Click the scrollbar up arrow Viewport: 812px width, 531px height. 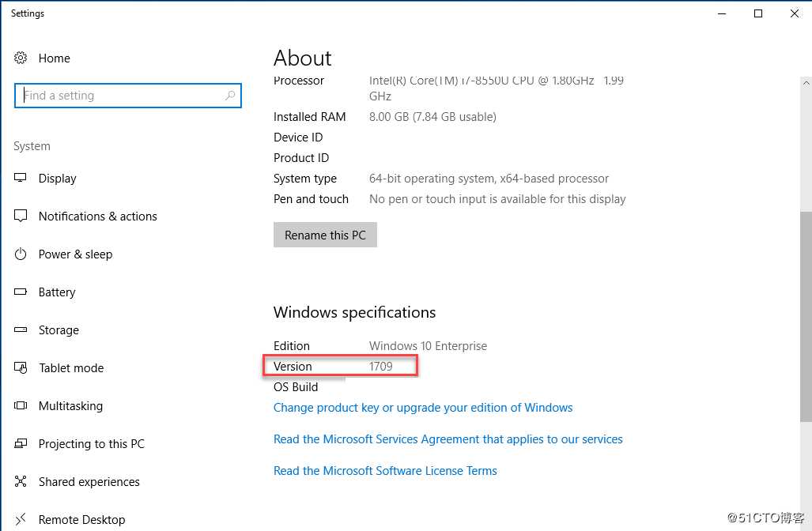point(806,82)
